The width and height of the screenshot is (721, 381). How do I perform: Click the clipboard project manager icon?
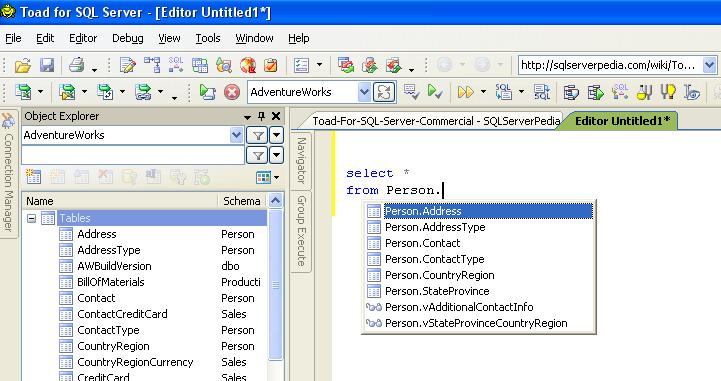[x=271, y=65]
